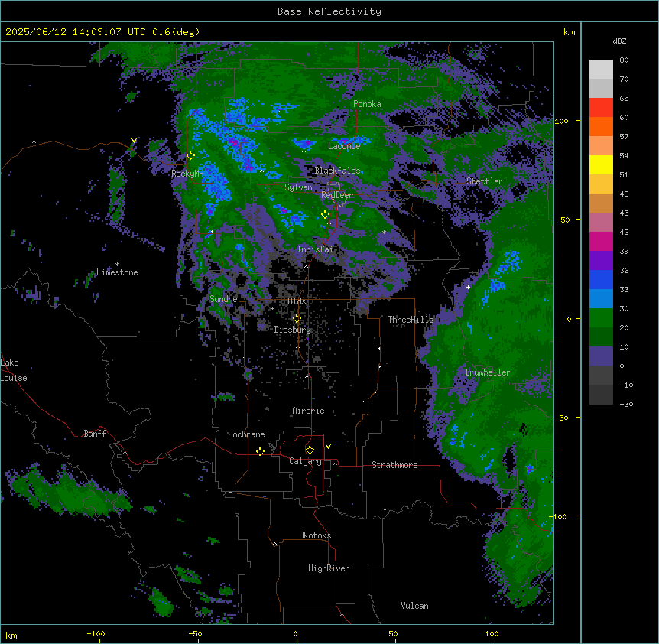Click the Drumheller city label

488,372
